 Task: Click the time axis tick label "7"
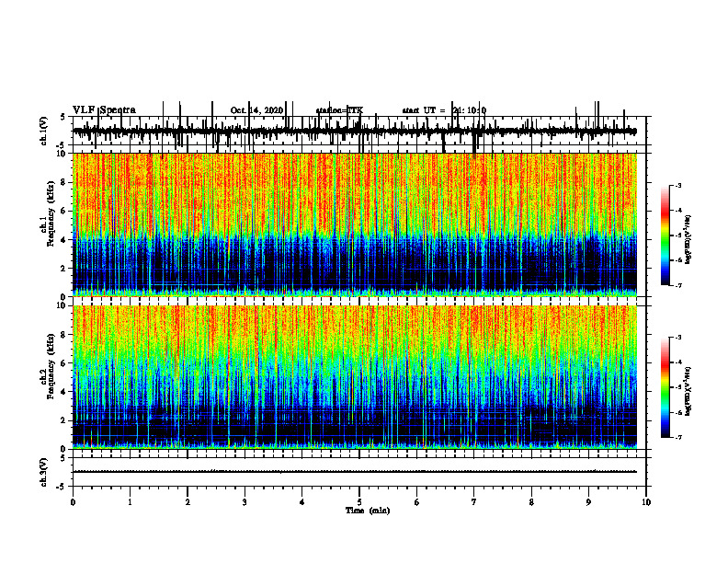(474, 502)
